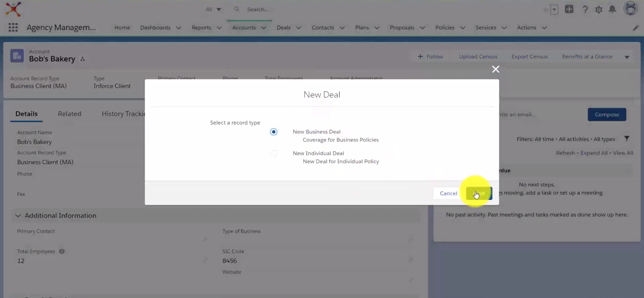The image size is (644, 298).
Task: Edit the Website field pencil icon
Action: point(411,280)
